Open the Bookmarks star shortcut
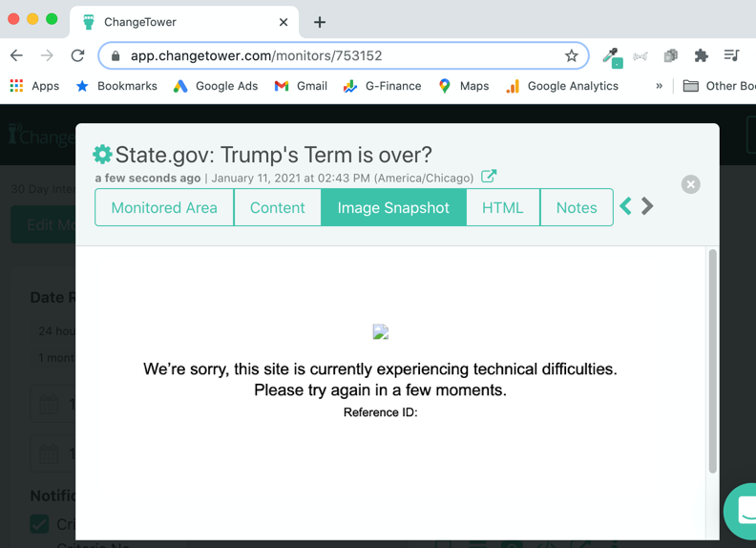756x548 pixels. (x=116, y=86)
